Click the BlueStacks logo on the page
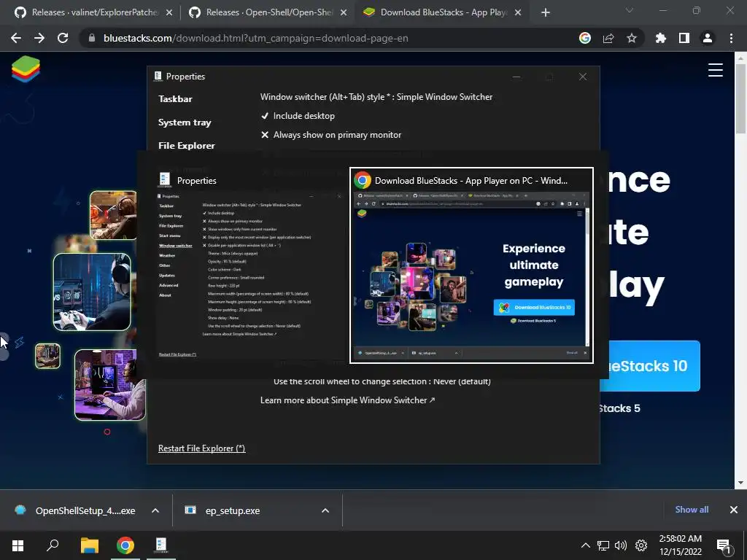 (26, 69)
